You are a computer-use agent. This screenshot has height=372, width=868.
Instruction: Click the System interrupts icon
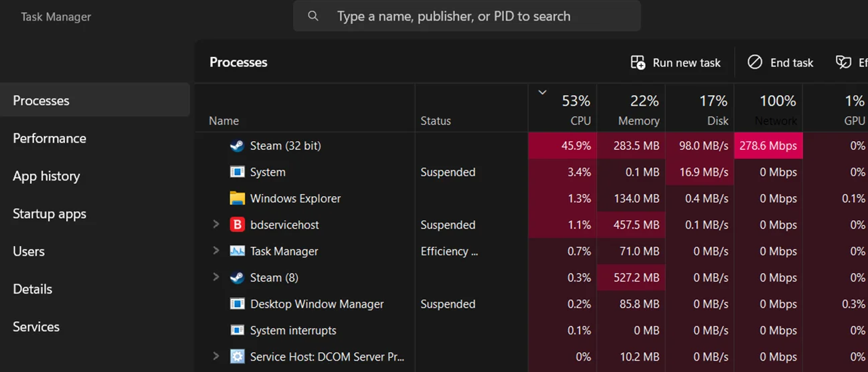click(x=237, y=330)
